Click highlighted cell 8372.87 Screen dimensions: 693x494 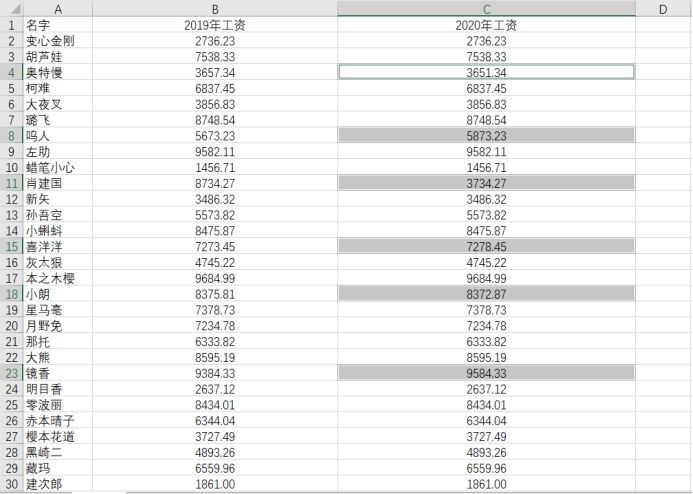click(x=486, y=294)
